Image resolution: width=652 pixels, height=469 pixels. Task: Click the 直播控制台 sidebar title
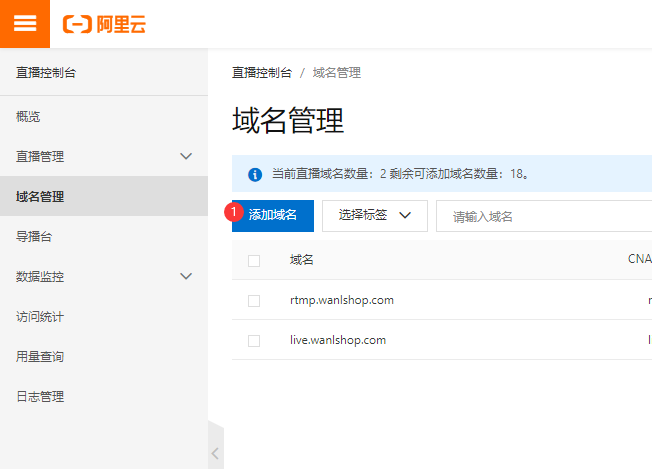point(46,72)
